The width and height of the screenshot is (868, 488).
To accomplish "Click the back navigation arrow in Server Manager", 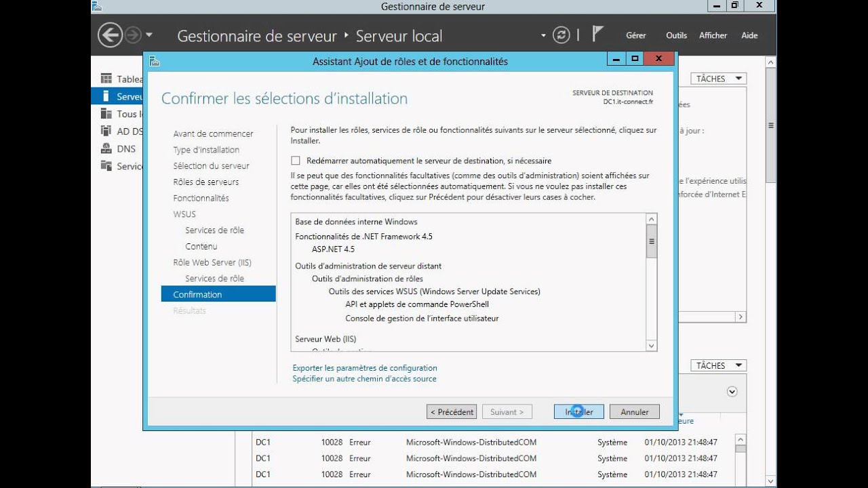I will tap(110, 35).
